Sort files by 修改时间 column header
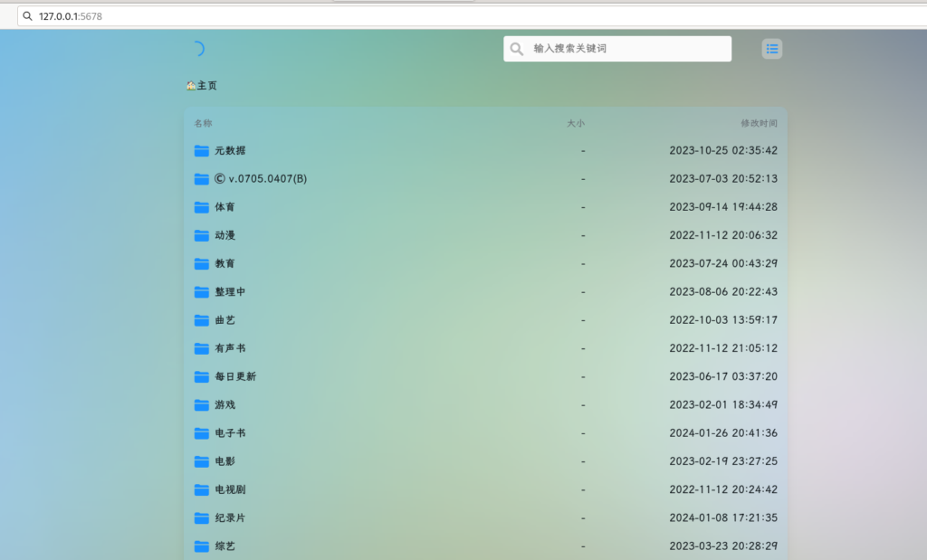927x560 pixels. coord(759,123)
